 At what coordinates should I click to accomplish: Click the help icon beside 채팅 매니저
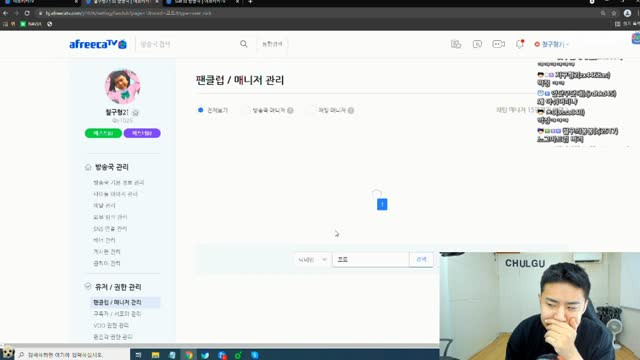[x=351, y=110]
